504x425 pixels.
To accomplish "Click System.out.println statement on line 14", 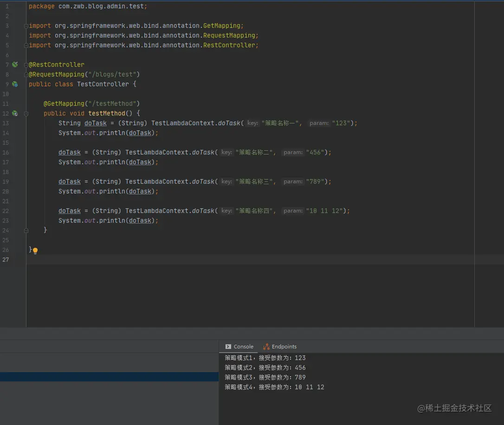I will pyautogui.click(x=108, y=133).
